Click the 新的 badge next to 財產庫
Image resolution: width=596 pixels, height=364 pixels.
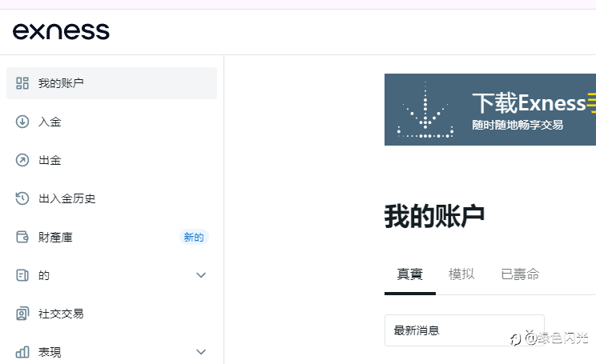click(194, 238)
